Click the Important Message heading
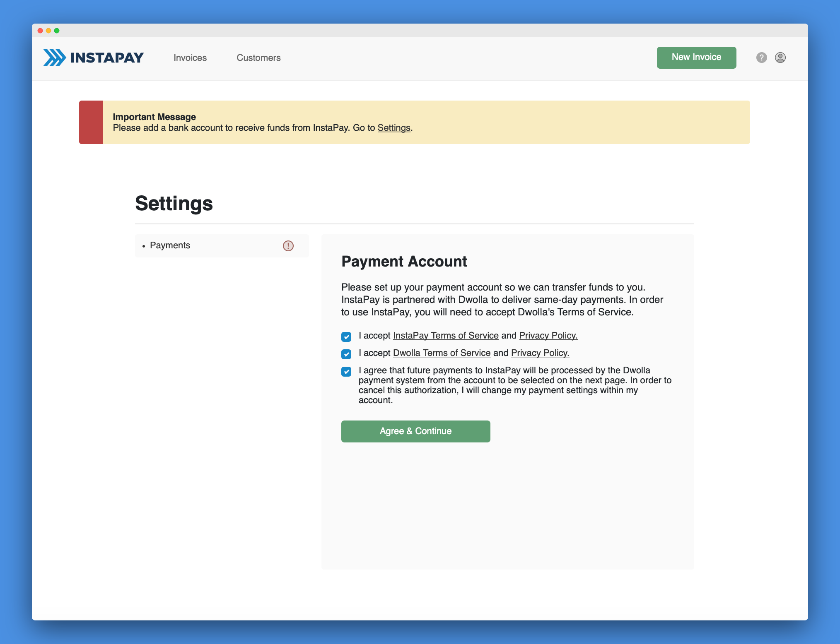840x644 pixels. pos(154,117)
